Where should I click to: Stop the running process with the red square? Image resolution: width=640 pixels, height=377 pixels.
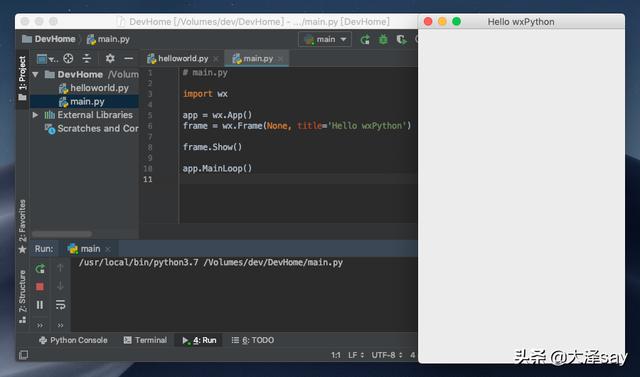coord(40,286)
